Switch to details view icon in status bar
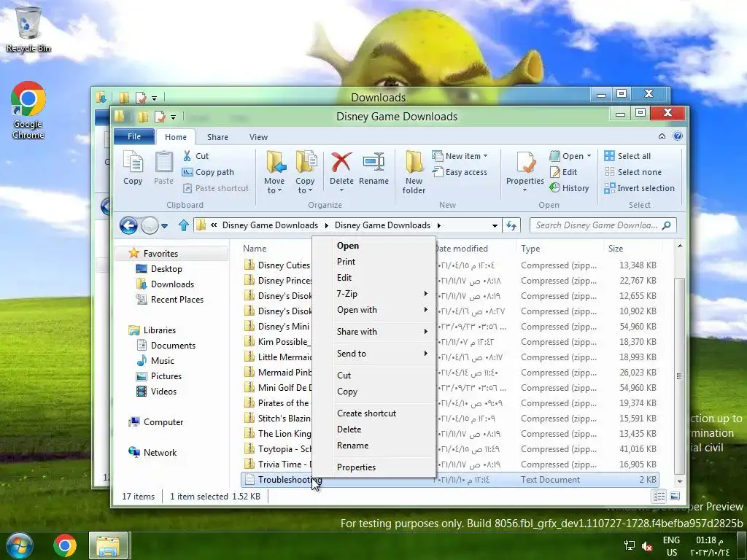Image resolution: width=747 pixels, height=560 pixels. point(659,497)
